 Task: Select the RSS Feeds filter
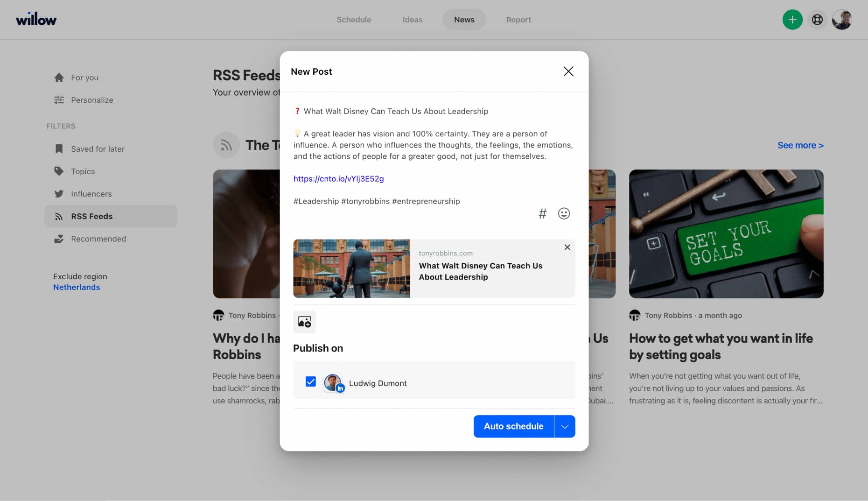pos(111,216)
